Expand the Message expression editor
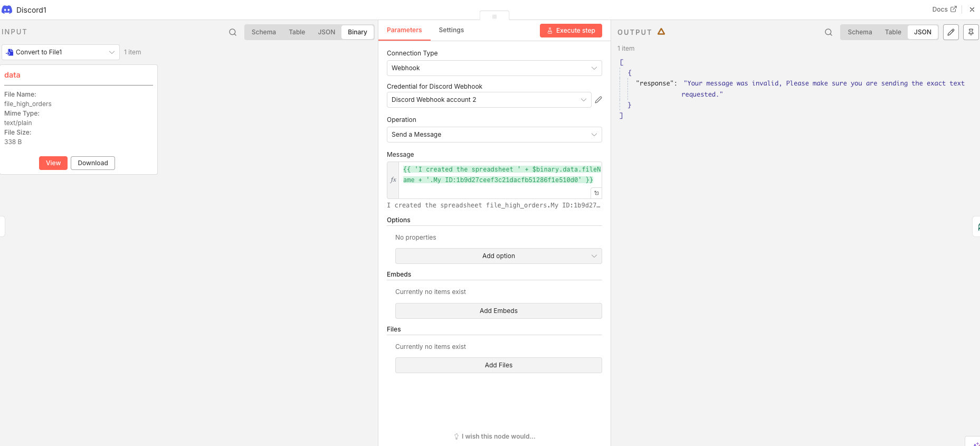The width and height of the screenshot is (980, 446). (596, 193)
